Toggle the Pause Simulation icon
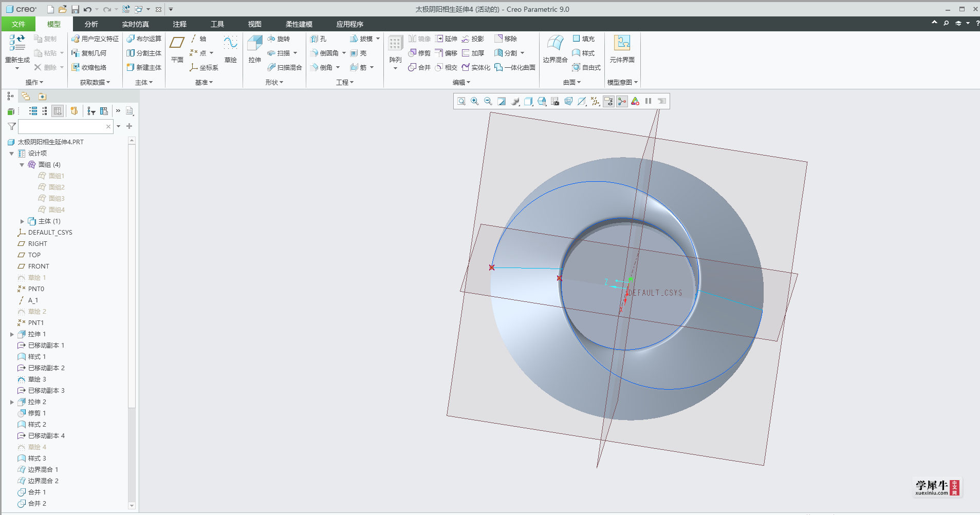Screen dimensions: 980x515 tap(649, 101)
